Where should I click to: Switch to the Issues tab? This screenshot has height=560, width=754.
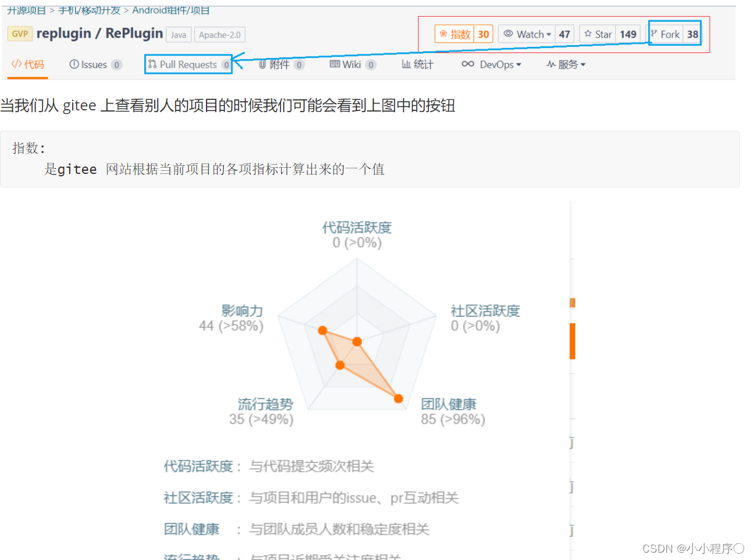pos(96,65)
